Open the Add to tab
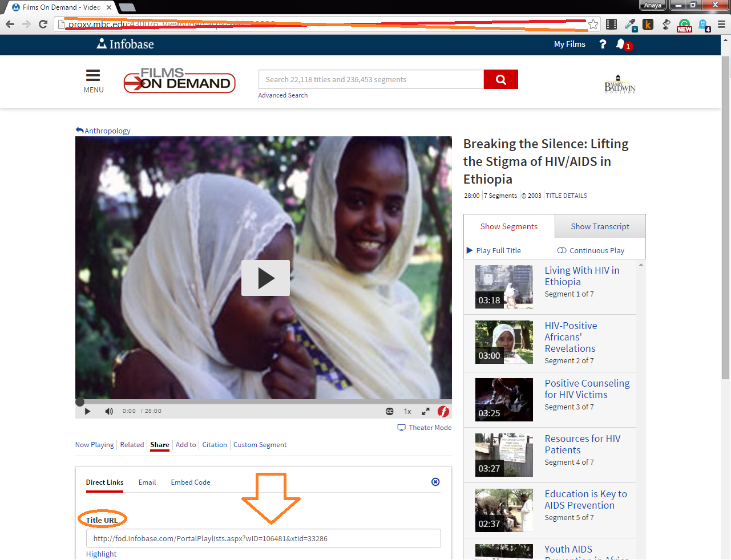The image size is (731, 560). (x=186, y=445)
